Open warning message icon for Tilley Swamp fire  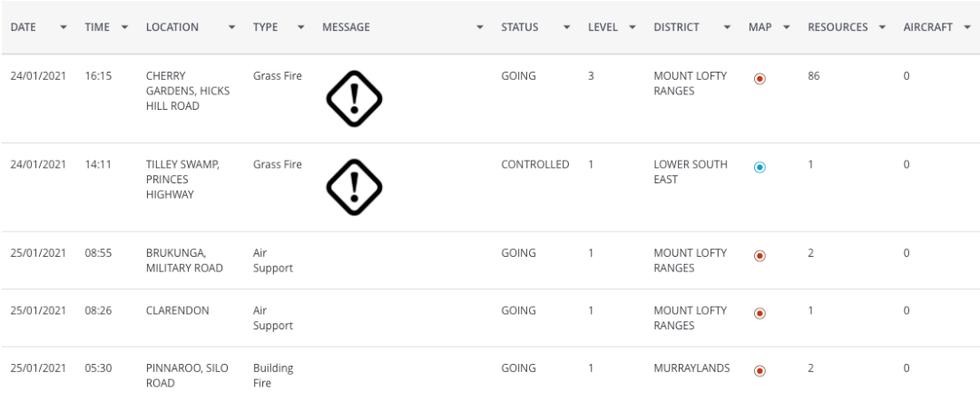[354, 188]
